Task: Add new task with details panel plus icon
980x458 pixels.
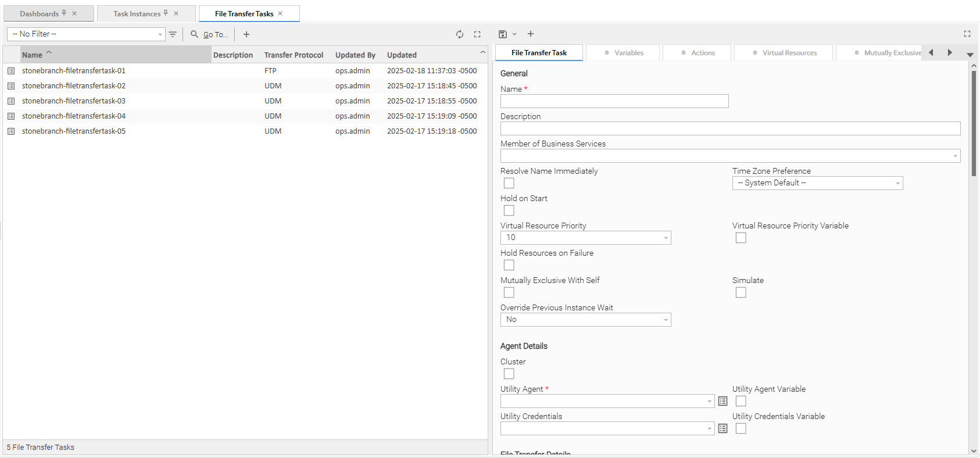Action: tap(531, 34)
